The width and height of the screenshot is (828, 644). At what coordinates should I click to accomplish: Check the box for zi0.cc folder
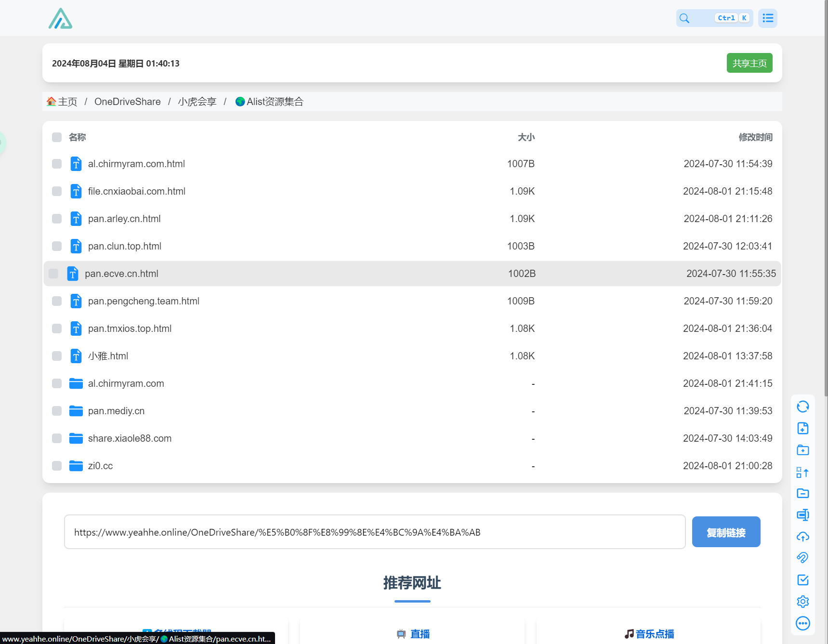[x=57, y=466]
